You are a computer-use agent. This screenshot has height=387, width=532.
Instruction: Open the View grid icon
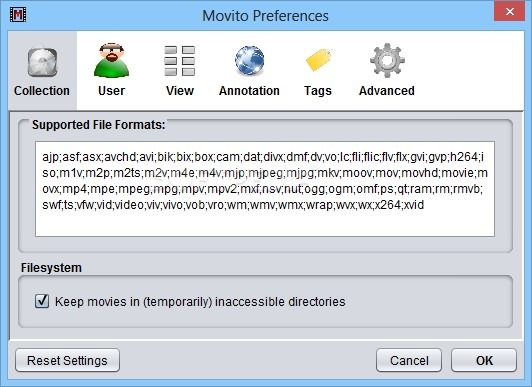click(180, 61)
